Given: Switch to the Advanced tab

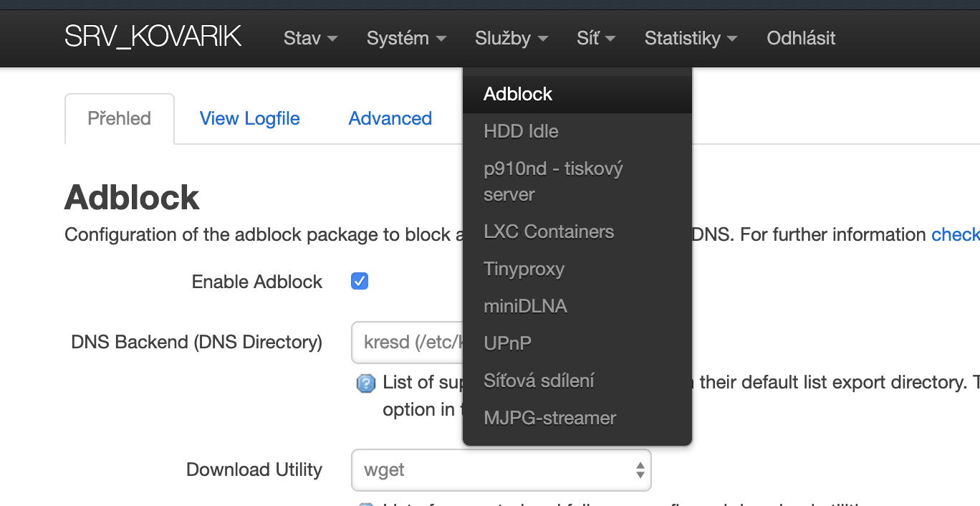Looking at the screenshot, I should point(390,118).
